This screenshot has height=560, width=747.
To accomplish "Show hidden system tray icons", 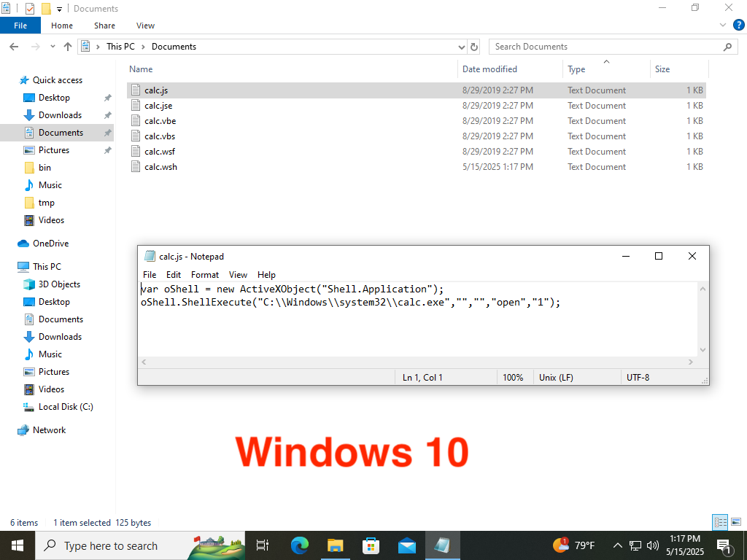I will point(617,545).
